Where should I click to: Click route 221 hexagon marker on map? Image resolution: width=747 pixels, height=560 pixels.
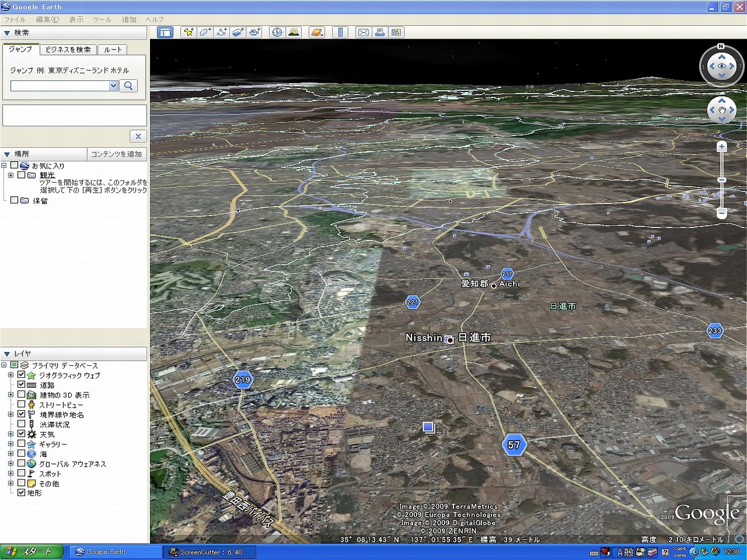(413, 302)
